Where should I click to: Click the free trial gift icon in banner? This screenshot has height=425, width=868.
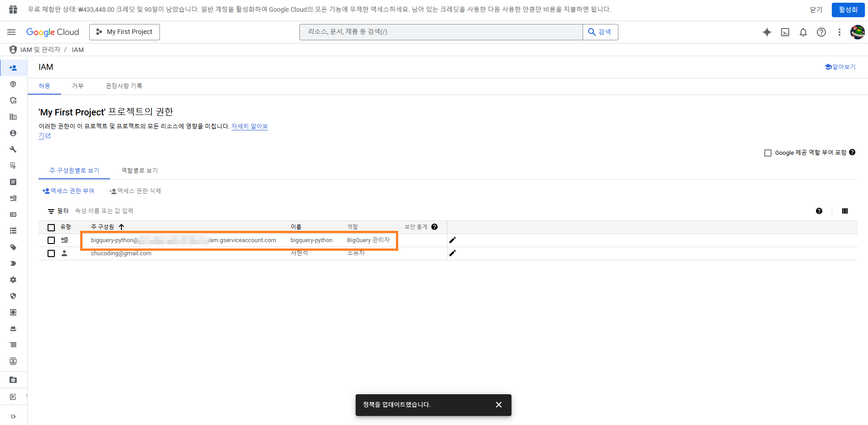(x=13, y=10)
